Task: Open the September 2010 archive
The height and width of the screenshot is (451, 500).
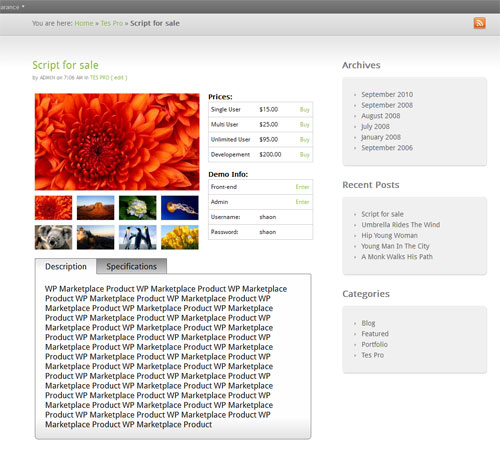Action: pos(387,94)
